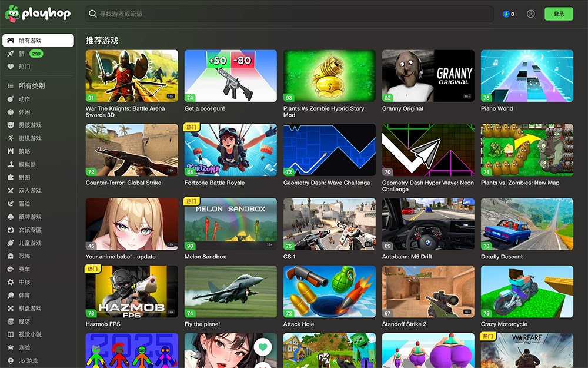Click the 策略 chess rook icon

[x=11, y=151]
